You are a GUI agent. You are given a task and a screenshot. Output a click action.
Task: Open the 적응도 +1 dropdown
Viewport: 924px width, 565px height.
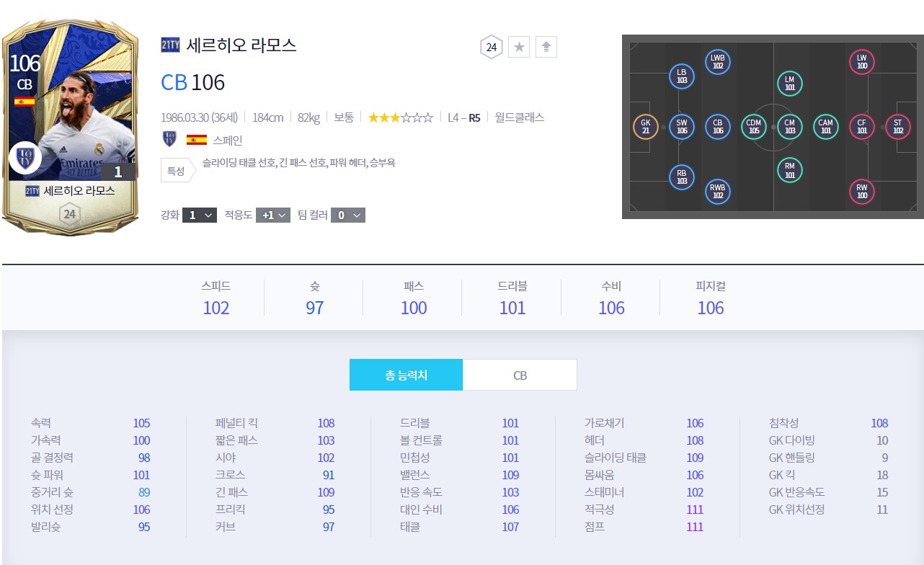pos(273,215)
